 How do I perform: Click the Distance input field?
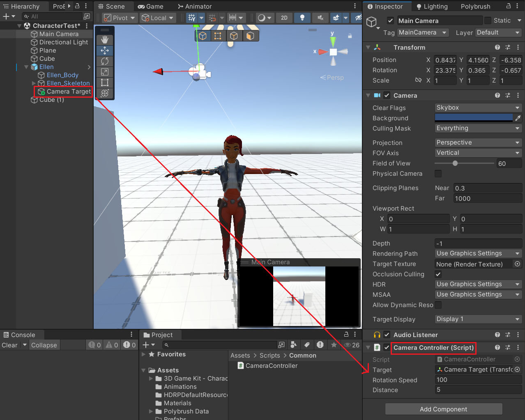pos(479,390)
